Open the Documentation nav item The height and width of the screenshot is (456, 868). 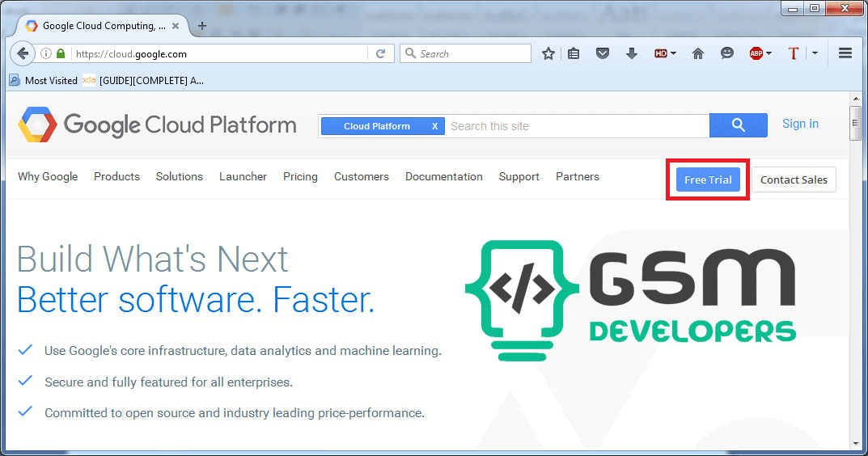pos(444,176)
